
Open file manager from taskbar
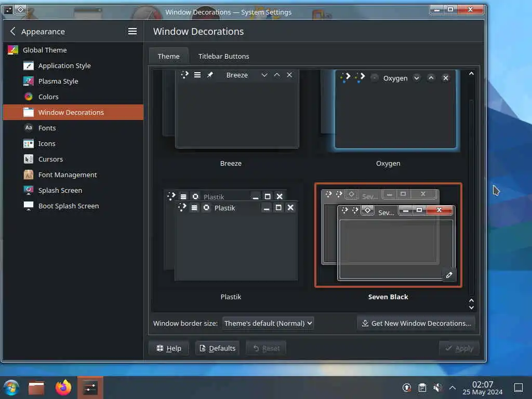(36, 388)
